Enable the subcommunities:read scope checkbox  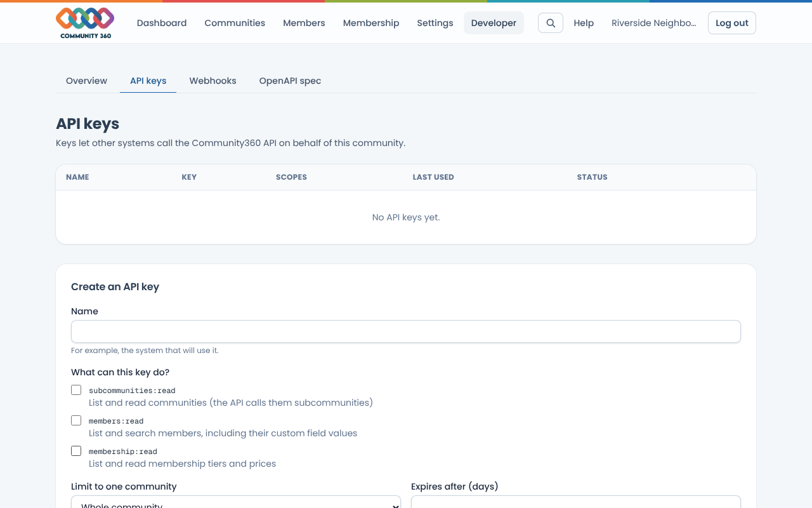(x=76, y=390)
